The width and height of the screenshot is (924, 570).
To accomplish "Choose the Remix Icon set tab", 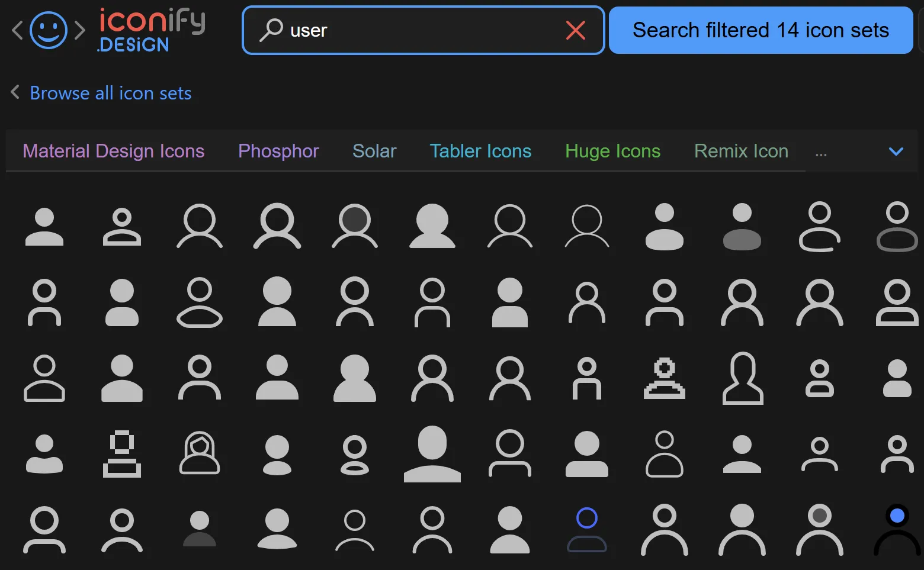I will (741, 152).
